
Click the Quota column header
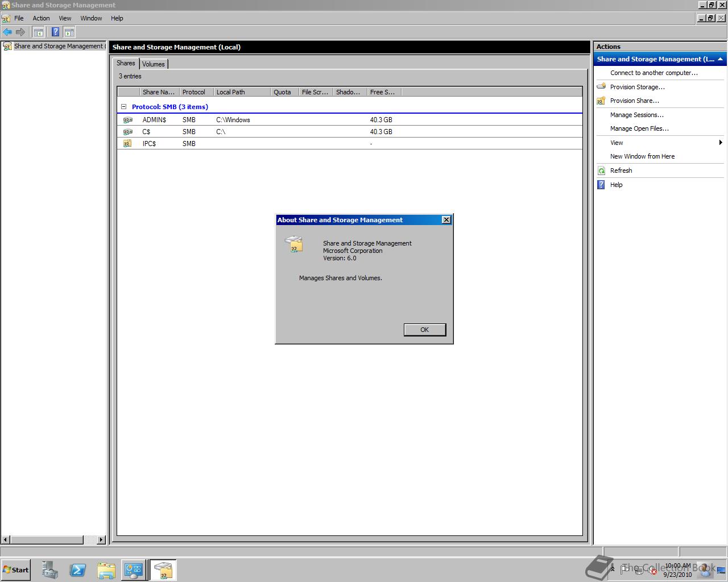pos(285,92)
